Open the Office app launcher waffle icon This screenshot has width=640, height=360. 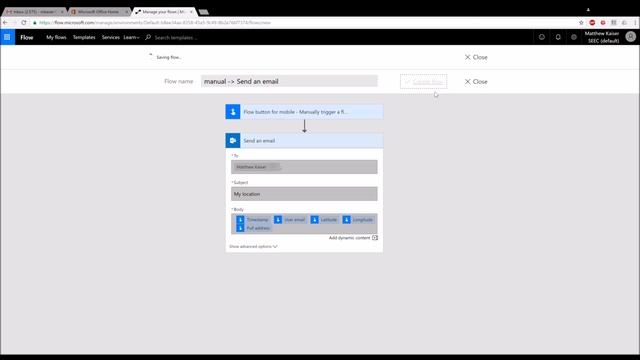click(x=7, y=37)
